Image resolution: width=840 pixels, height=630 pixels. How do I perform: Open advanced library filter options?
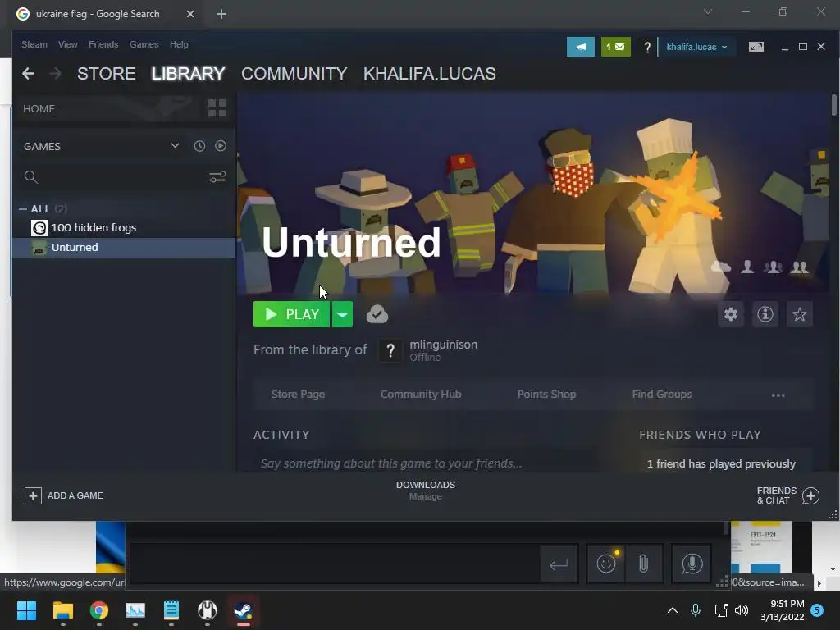[217, 177]
